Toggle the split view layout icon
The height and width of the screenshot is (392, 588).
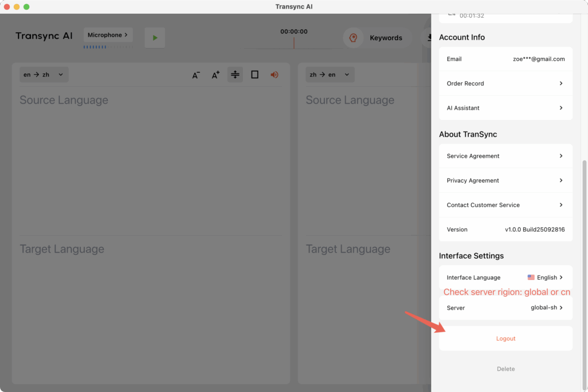tap(235, 75)
